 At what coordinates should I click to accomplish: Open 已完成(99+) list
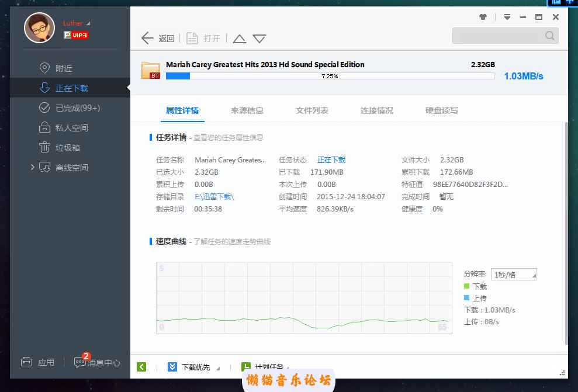[x=70, y=108]
